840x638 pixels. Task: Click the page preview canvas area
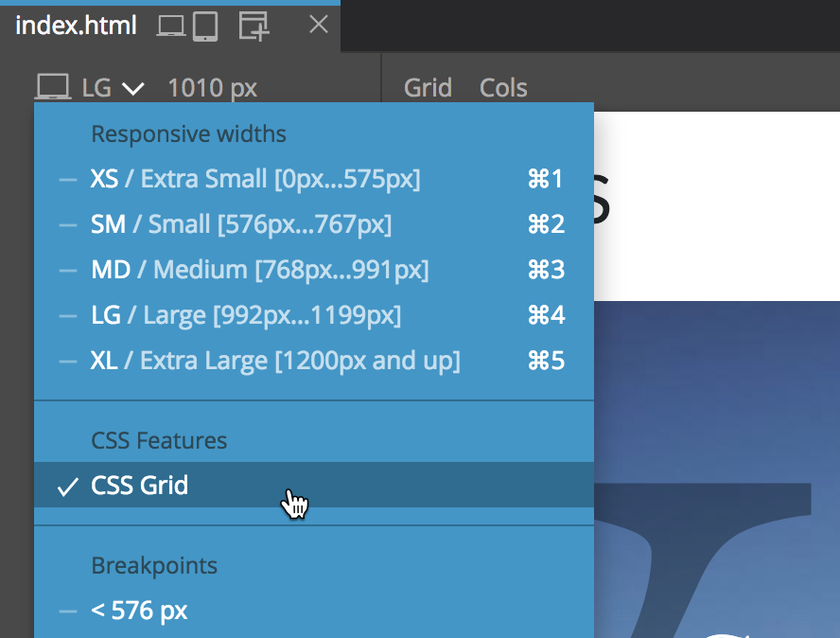click(717, 375)
